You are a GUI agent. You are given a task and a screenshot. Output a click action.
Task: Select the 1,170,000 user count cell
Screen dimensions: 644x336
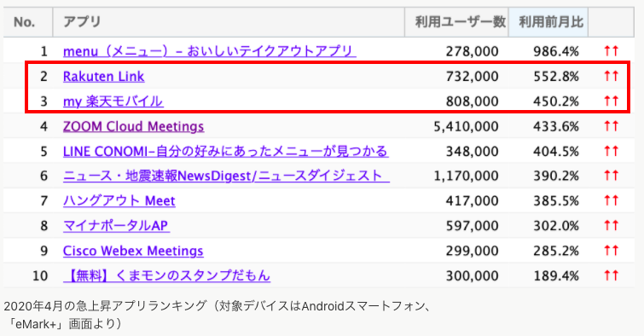click(467, 176)
